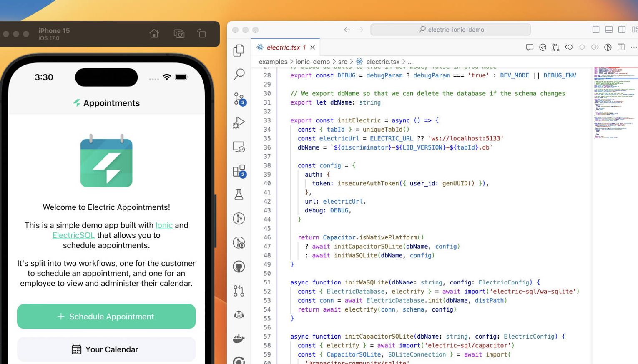Open the editor More Actions ellipsis menu
This screenshot has height=364, width=638.
[634, 47]
